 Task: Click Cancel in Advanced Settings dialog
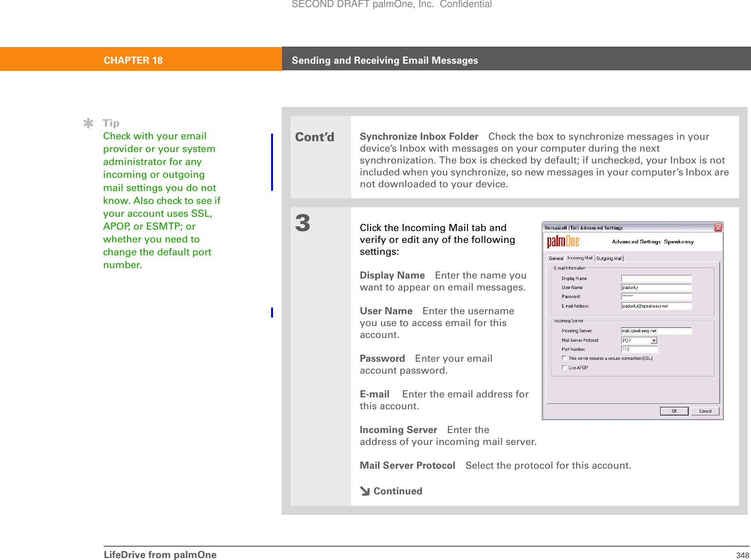[x=705, y=411]
